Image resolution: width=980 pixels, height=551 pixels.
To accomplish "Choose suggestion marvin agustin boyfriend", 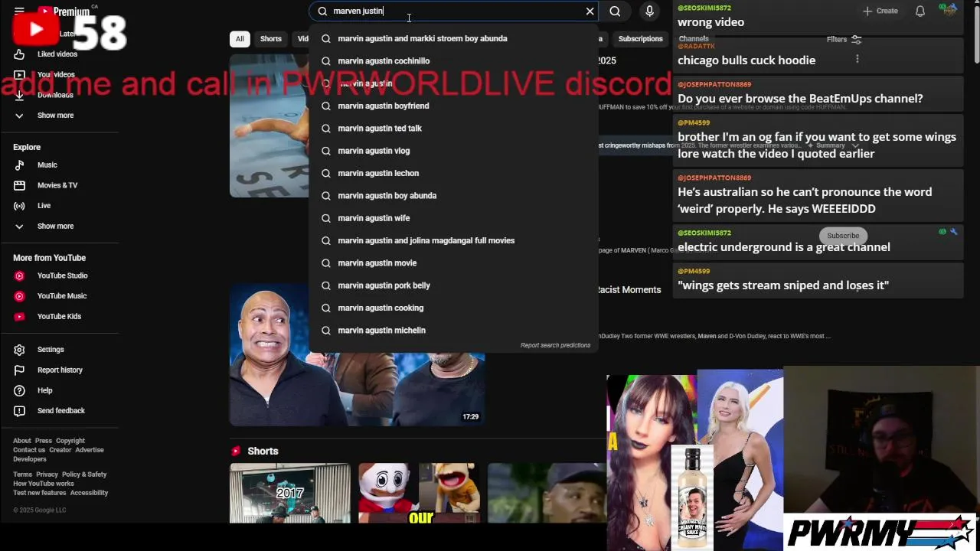I will pyautogui.click(x=453, y=106).
